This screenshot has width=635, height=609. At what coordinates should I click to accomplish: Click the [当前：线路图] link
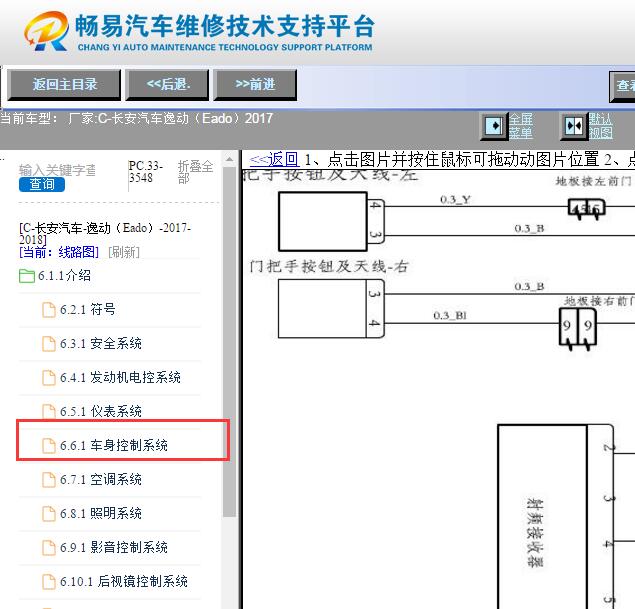pyautogui.click(x=59, y=252)
